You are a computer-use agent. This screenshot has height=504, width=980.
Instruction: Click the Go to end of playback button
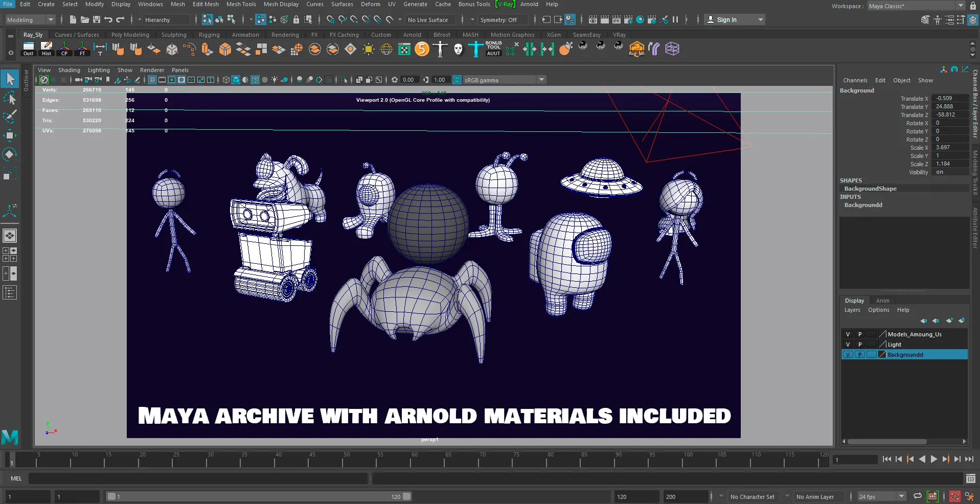click(969, 459)
